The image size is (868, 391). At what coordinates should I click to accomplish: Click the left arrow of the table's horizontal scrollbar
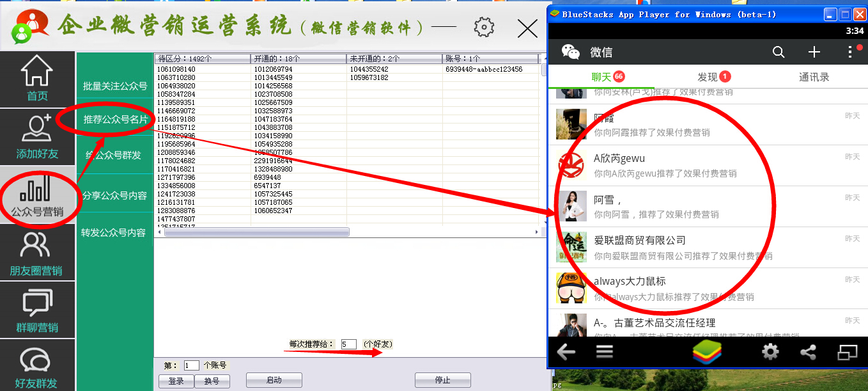(x=159, y=232)
